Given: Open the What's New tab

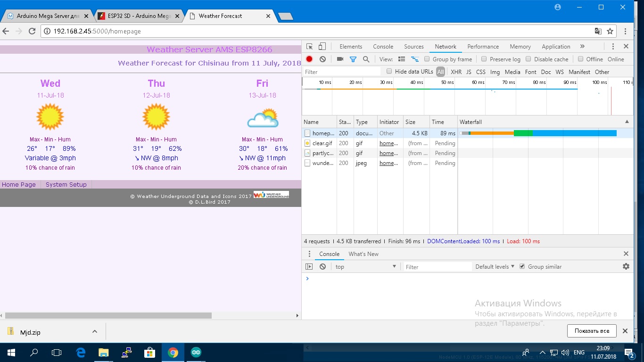Looking at the screenshot, I should (363, 254).
